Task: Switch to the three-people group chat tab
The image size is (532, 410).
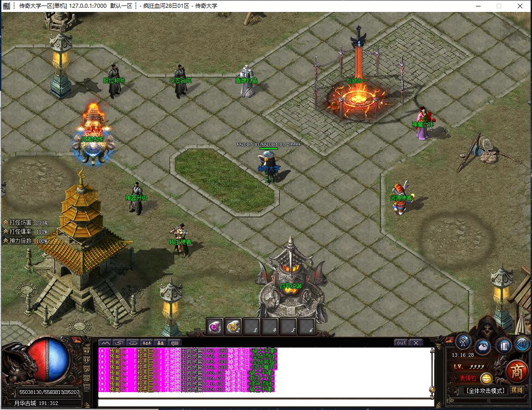Action: pyautogui.click(x=147, y=343)
